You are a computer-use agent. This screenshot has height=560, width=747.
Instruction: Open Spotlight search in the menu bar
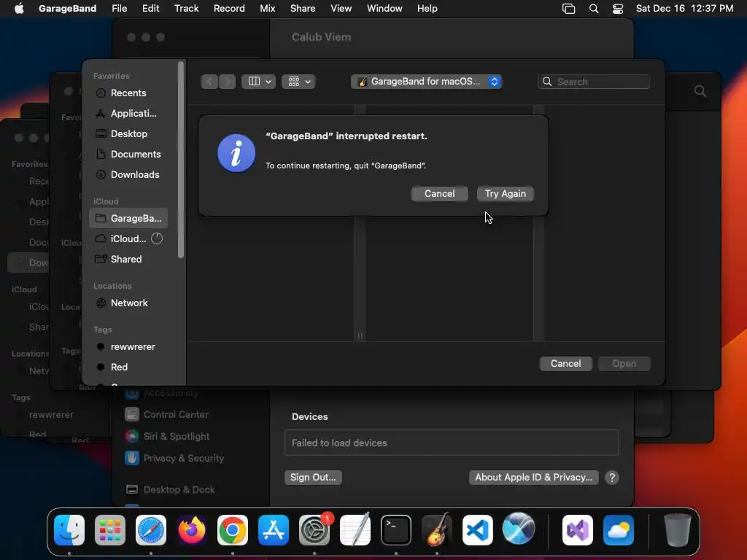point(594,9)
